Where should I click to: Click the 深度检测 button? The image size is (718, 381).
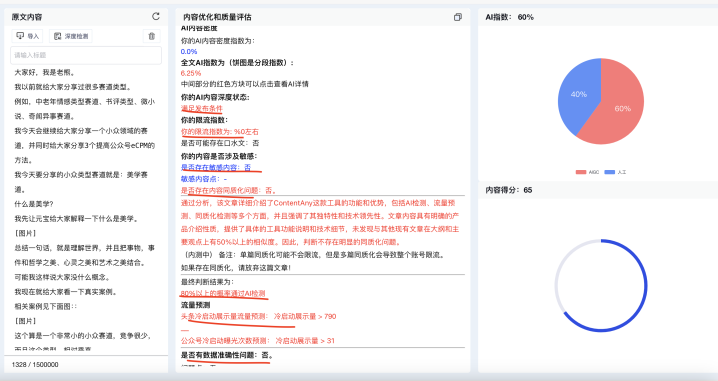pos(71,36)
